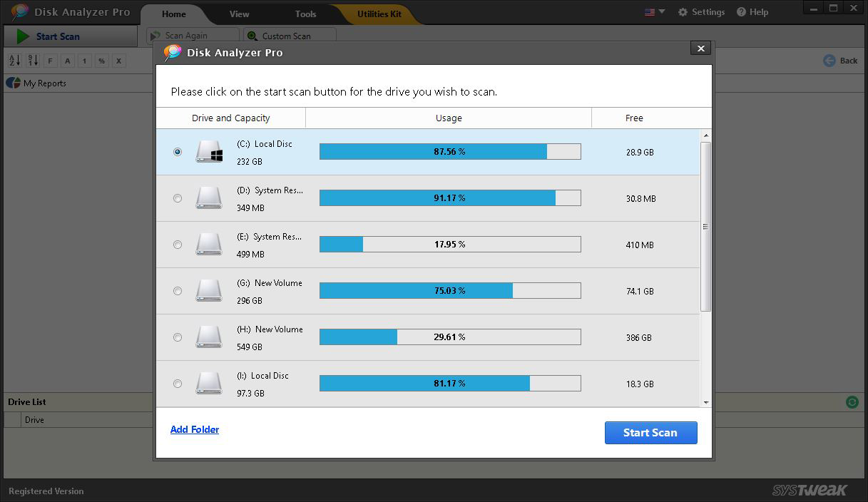868x502 pixels.
Task: Click the 18.3 GB free value
Action: pyautogui.click(x=640, y=384)
